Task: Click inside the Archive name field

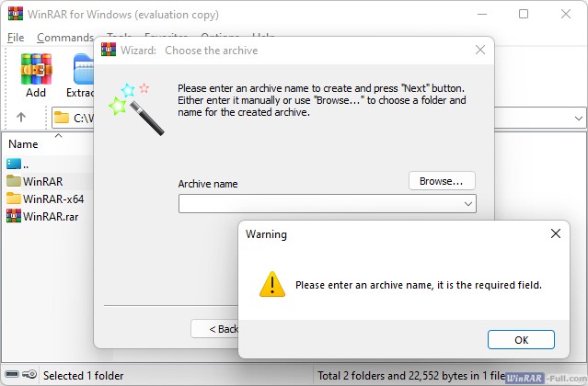Action: (317, 204)
